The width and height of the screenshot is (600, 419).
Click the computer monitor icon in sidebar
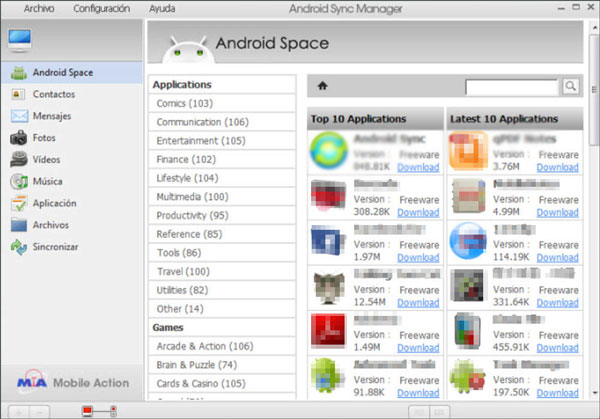[20, 40]
